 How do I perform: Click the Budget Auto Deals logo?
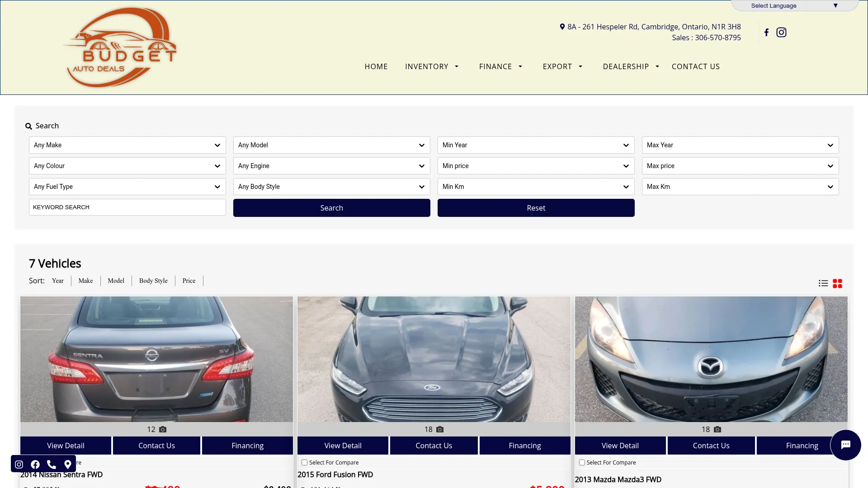[x=120, y=47]
